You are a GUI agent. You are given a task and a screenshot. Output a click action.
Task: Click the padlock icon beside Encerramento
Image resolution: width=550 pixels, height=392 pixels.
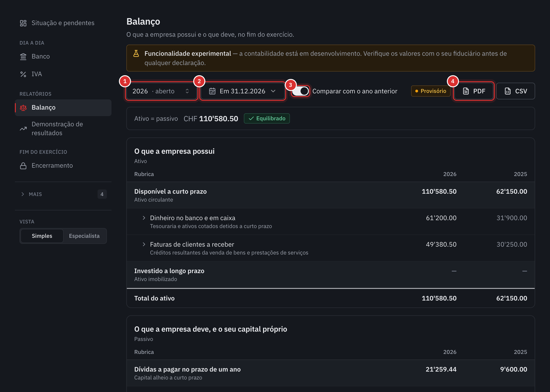click(23, 166)
